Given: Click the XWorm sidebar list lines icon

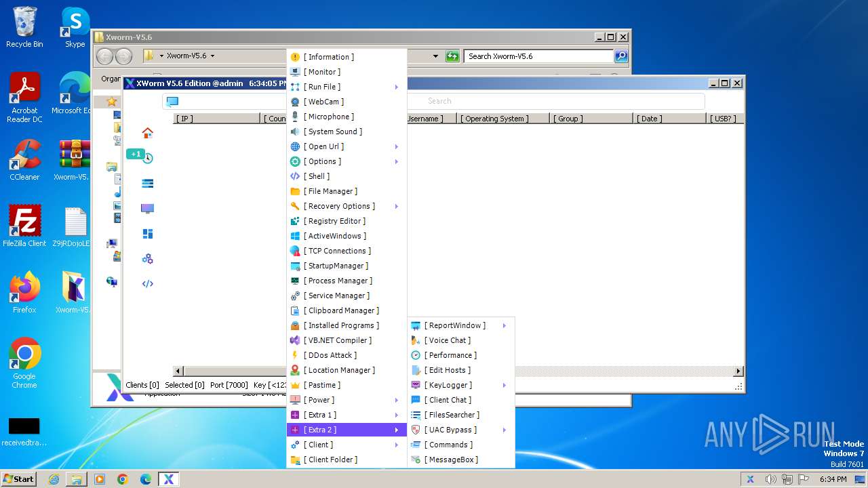Looking at the screenshot, I should point(147,183).
